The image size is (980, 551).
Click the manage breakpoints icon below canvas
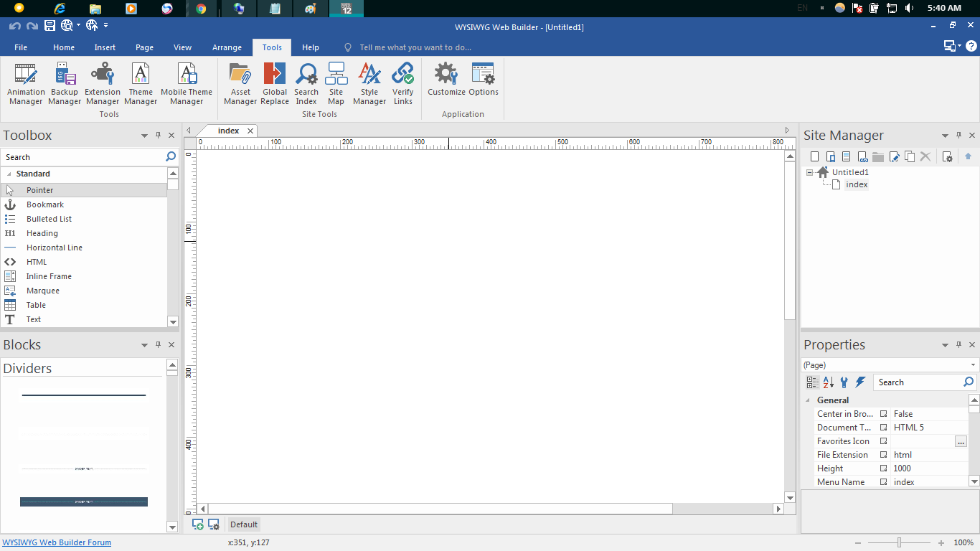pos(213,524)
